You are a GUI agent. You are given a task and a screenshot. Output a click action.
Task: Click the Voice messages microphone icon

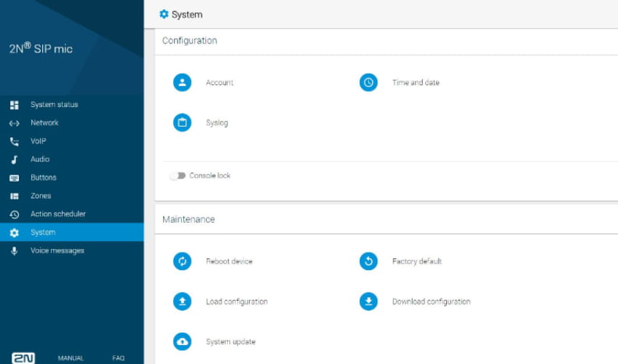(x=14, y=251)
